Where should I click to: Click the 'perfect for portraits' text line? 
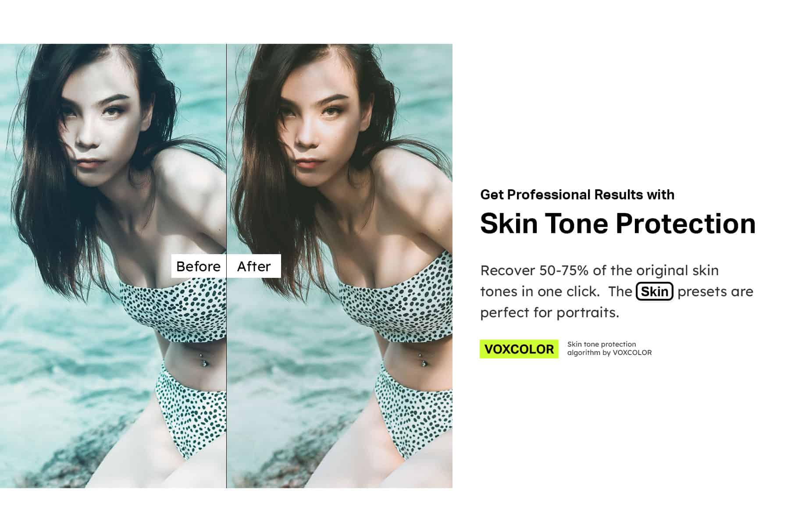549,312
